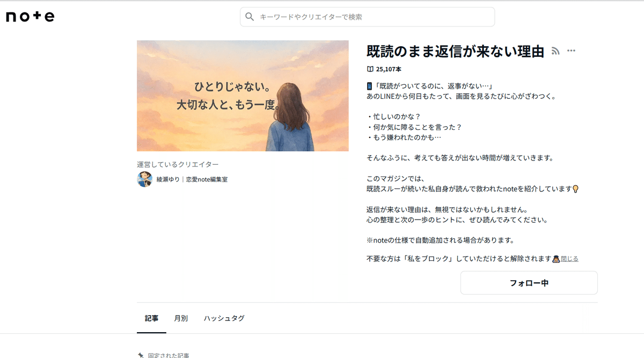Open the note homepage via the note logo
The image size is (644, 358).
pos(31,17)
